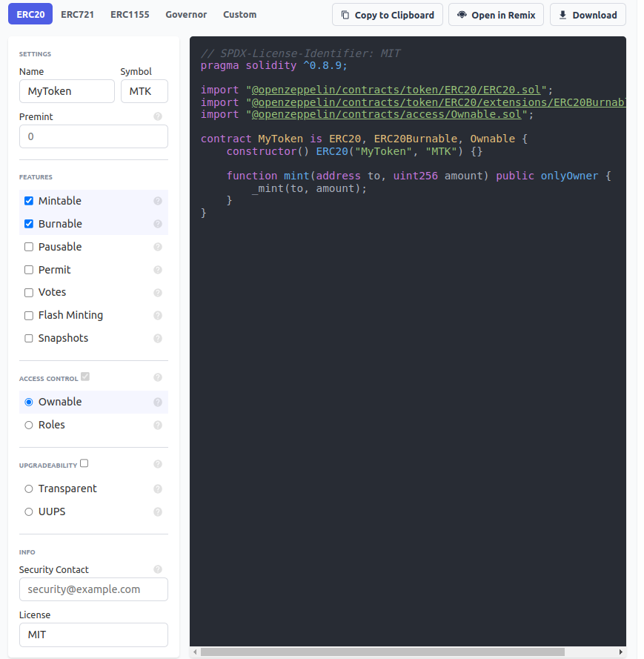Click the Mintable feature help icon
This screenshot has height=659, width=644.
[157, 201]
